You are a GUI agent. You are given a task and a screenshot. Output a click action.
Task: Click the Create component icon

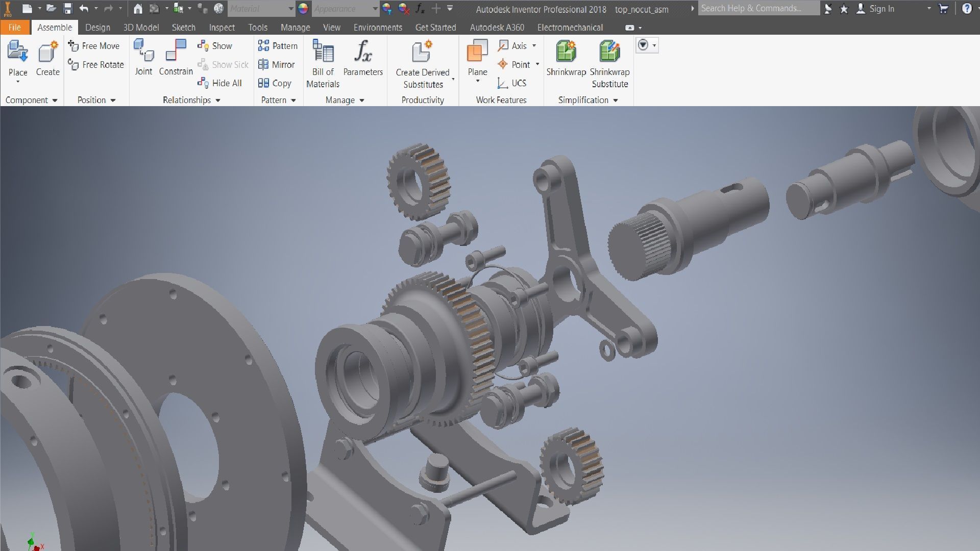pyautogui.click(x=48, y=52)
